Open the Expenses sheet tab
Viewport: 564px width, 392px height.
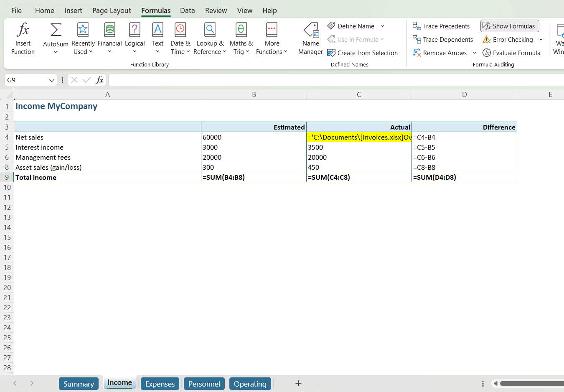[x=160, y=383]
